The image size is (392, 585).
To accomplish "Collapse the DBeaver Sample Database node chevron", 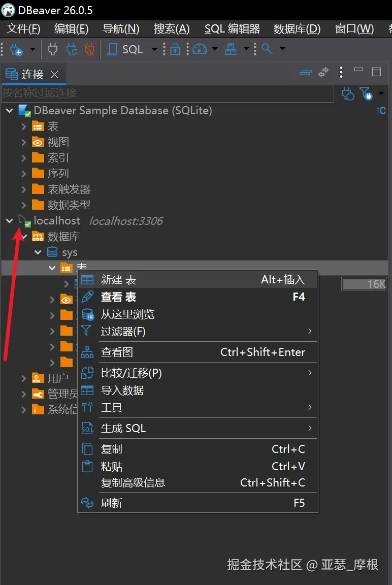I will pos(10,110).
